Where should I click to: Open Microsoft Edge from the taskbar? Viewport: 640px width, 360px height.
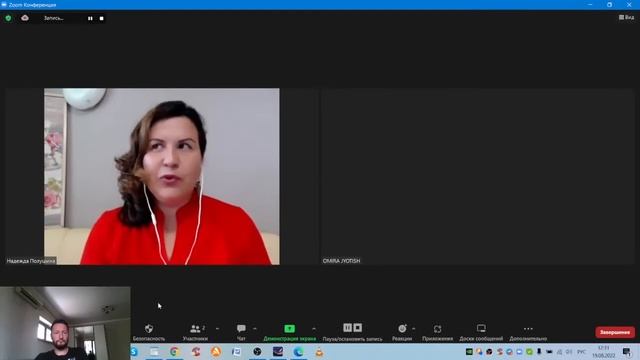[x=298, y=351]
